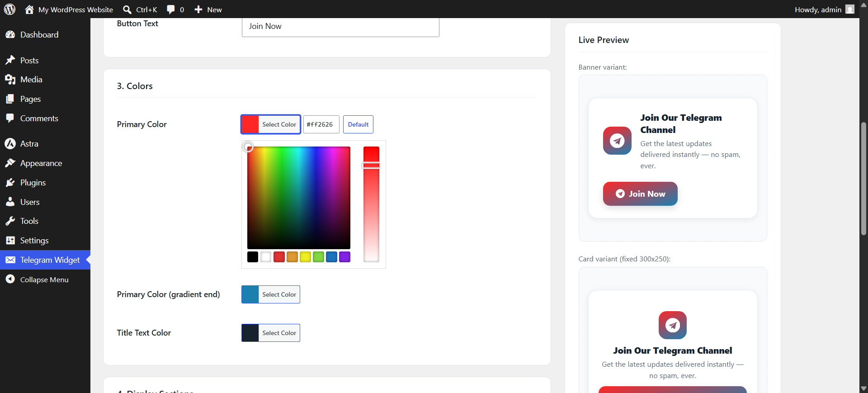Pick the purple palette swatch
The height and width of the screenshot is (393, 868).
pyautogui.click(x=344, y=257)
